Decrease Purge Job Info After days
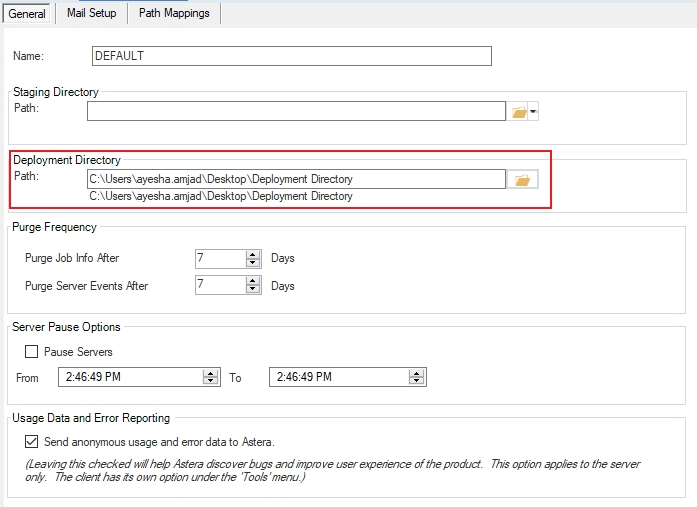 (x=253, y=262)
